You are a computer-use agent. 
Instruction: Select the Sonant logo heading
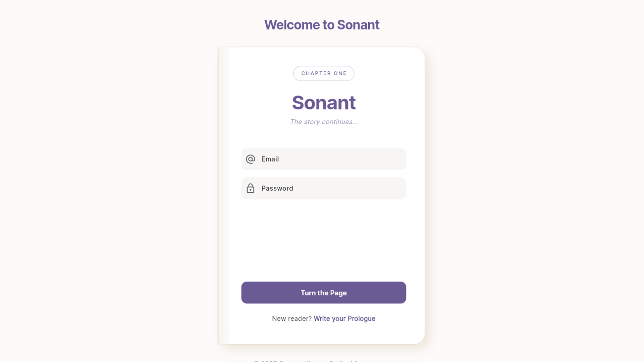[323, 103]
